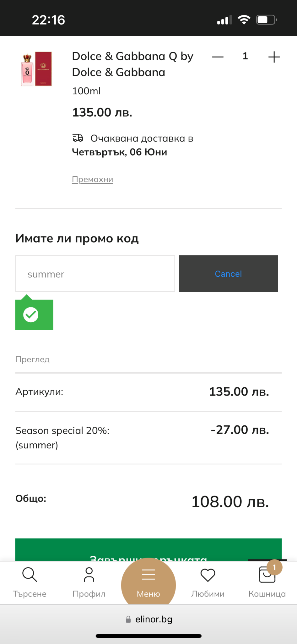Tap the delivery truck icon
Screen dimensions: 297x644
(x=78, y=138)
